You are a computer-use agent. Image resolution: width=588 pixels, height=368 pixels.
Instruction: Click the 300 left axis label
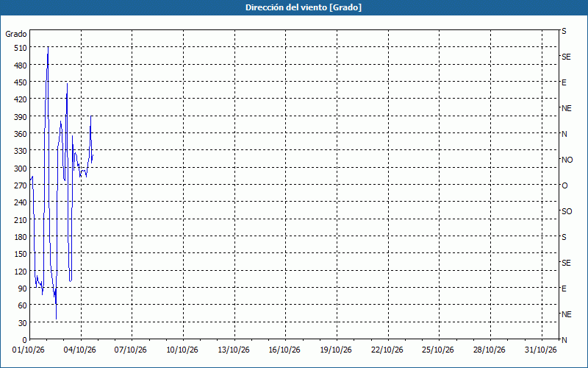click(x=21, y=169)
